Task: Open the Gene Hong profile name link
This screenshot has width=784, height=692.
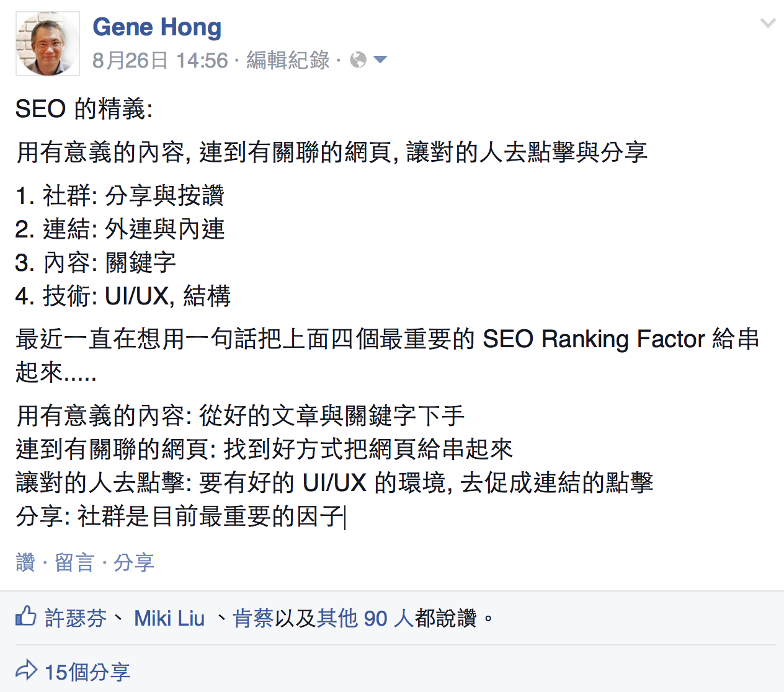Action: pyautogui.click(x=157, y=27)
